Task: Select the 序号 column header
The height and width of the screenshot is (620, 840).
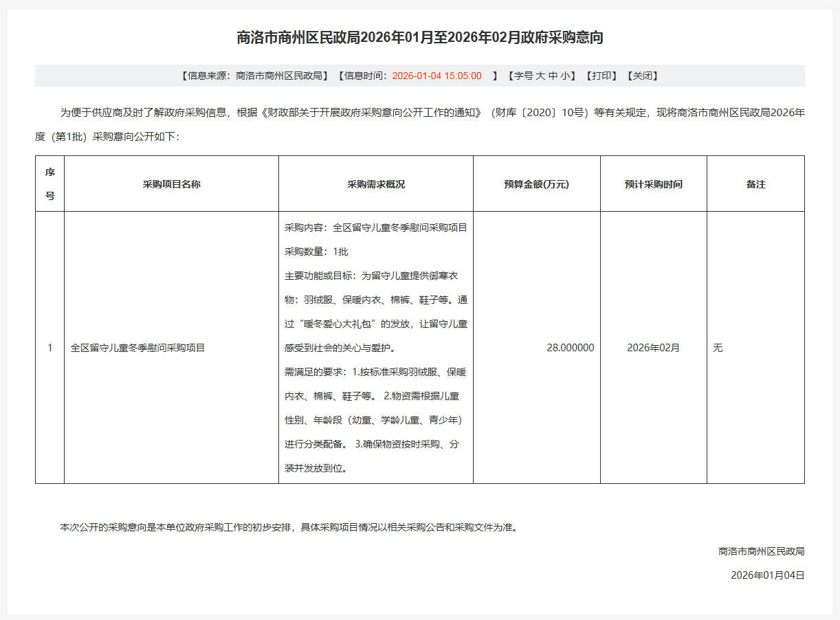Action: [x=49, y=184]
